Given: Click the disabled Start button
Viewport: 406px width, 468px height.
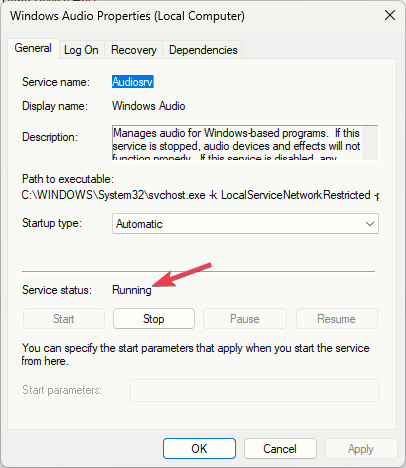Looking at the screenshot, I should click(x=64, y=319).
